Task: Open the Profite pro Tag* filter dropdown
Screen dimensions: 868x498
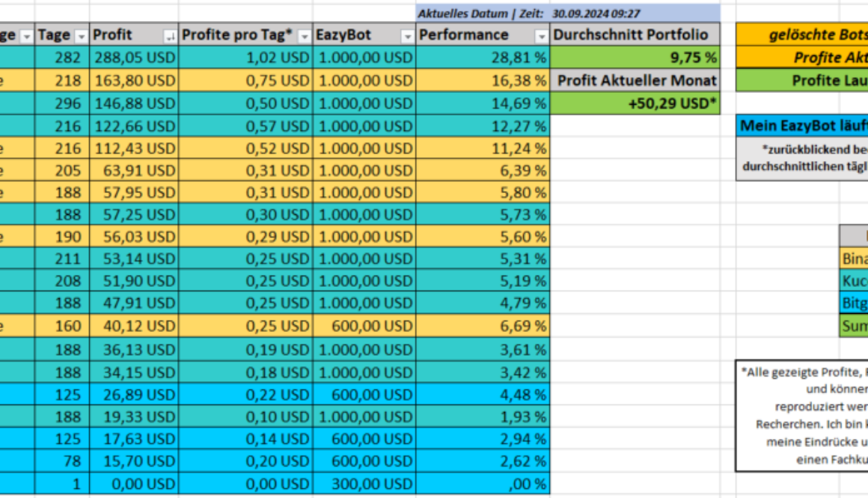Action: click(x=304, y=37)
